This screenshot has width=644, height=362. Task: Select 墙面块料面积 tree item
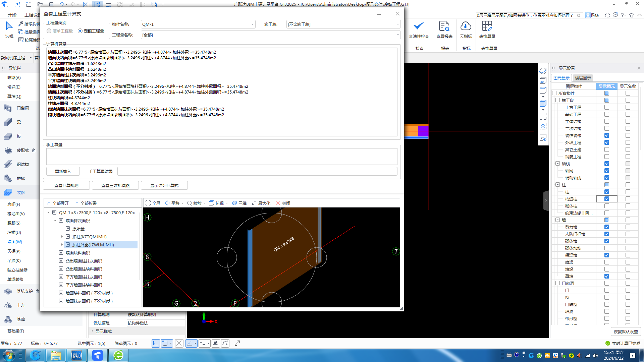pos(78,253)
